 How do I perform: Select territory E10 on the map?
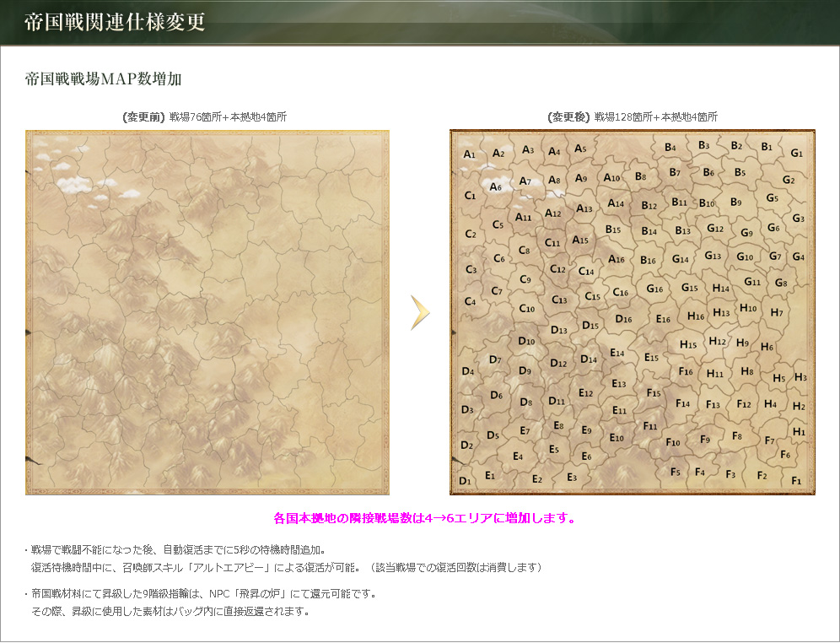[617, 437]
